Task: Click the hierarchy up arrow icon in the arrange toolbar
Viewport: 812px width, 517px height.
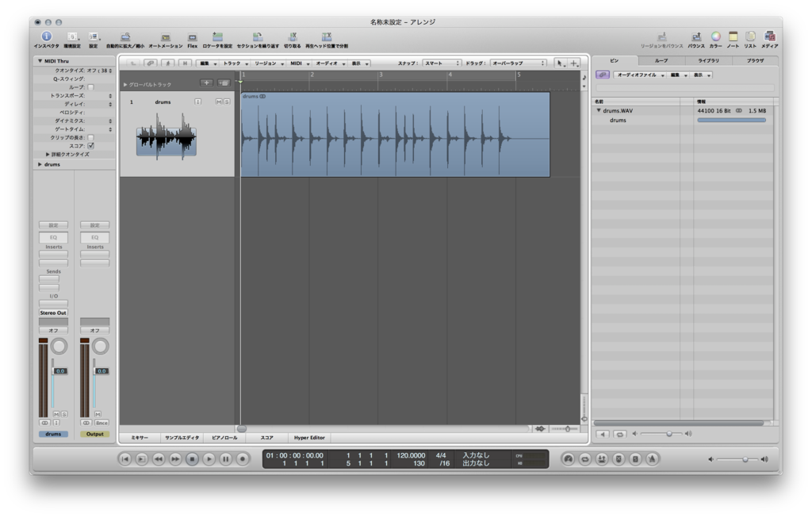Action: pos(133,63)
